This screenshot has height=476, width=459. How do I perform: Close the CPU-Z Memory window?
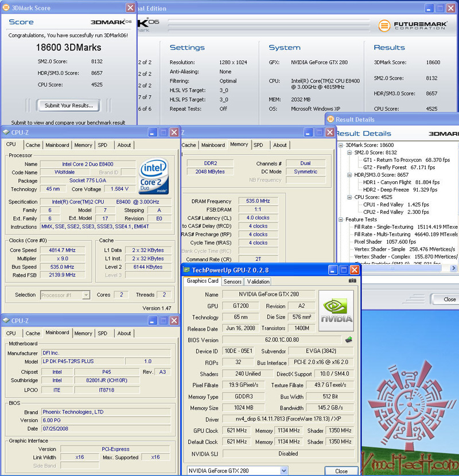tap(330, 132)
